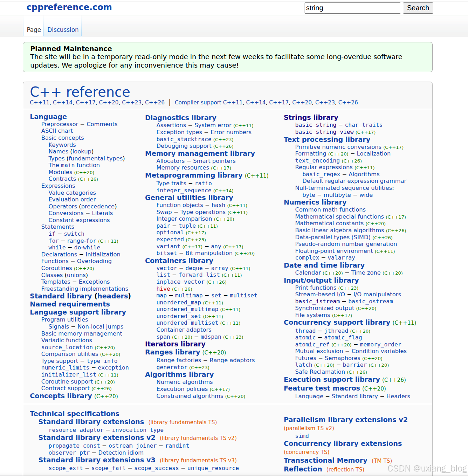The height and width of the screenshot is (476, 468).
Task: Open the Execution support library heading
Action: pyautogui.click(x=332, y=379)
